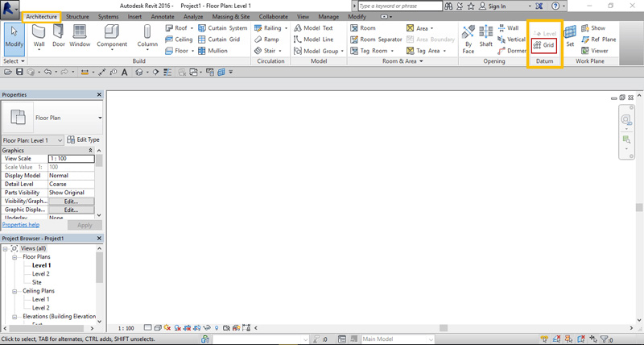Click the Set work plane tool
644x345 pixels.
(570, 36)
